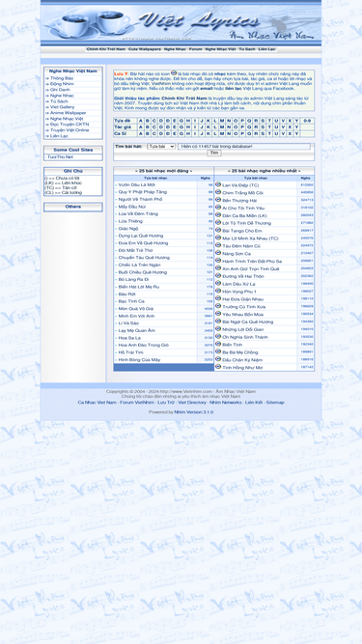Click the song search text field
Image resolution: width=362 pixels, height=644 pixels.
point(244,146)
